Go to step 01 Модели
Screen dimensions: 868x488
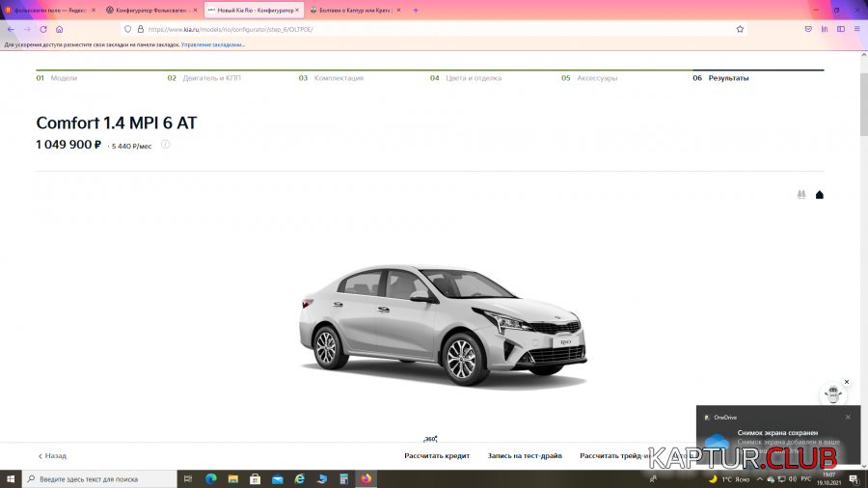click(x=57, y=78)
